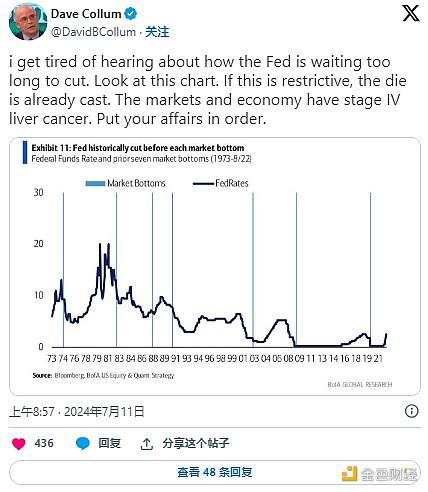
Task: Click the share upload arrow icon
Action: 147,443
